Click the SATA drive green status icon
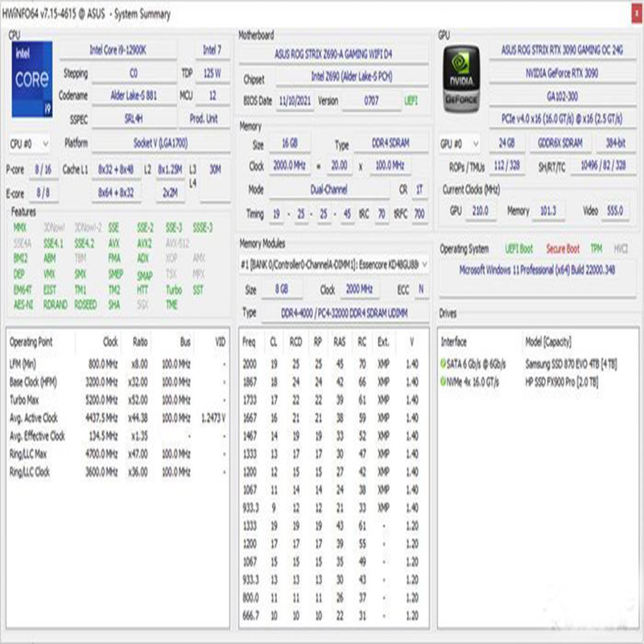The width and height of the screenshot is (644, 644). click(443, 365)
